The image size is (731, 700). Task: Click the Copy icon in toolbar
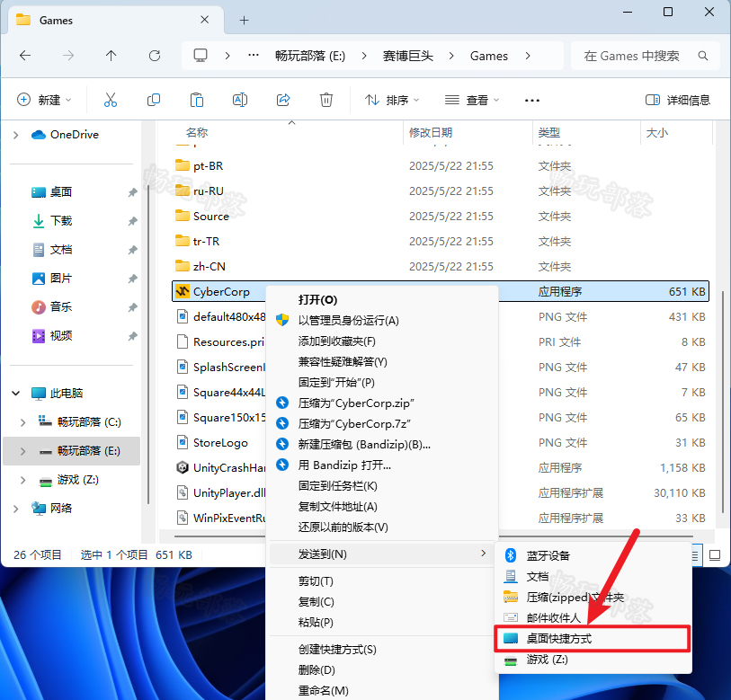click(154, 100)
